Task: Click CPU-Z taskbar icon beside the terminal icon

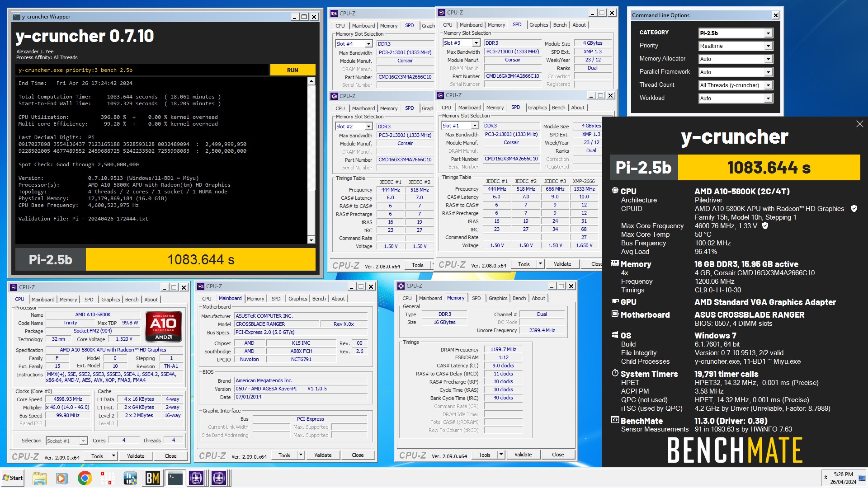Action: point(197,478)
